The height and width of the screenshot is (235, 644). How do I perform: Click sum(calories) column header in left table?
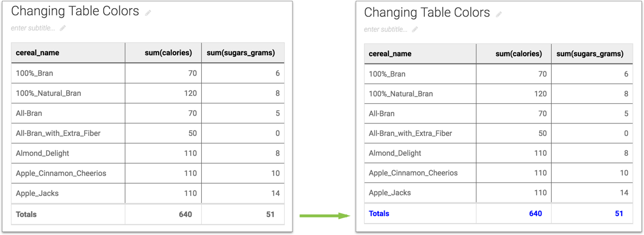tap(168, 53)
